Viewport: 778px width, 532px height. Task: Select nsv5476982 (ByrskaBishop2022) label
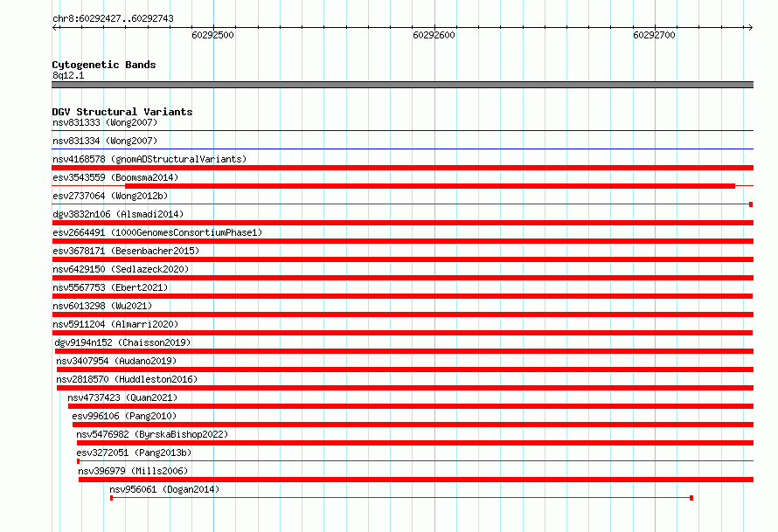coord(152,434)
